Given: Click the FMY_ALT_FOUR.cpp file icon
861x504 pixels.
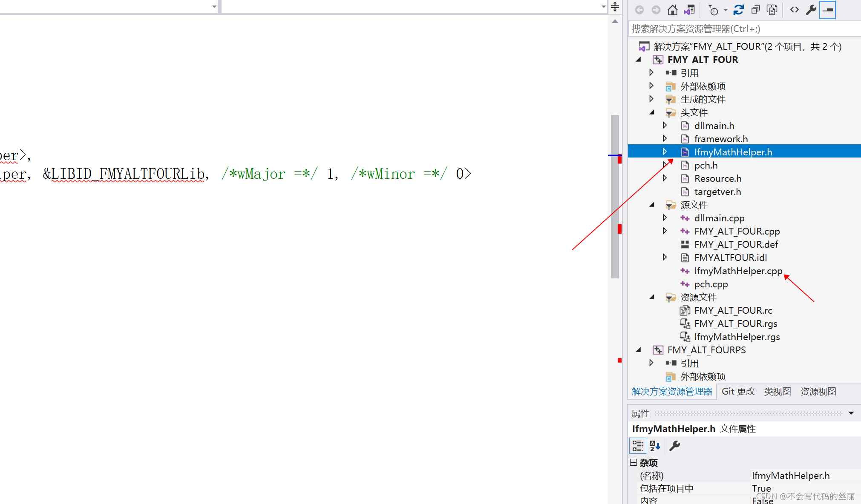Looking at the screenshot, I should (x=685, y=231).
